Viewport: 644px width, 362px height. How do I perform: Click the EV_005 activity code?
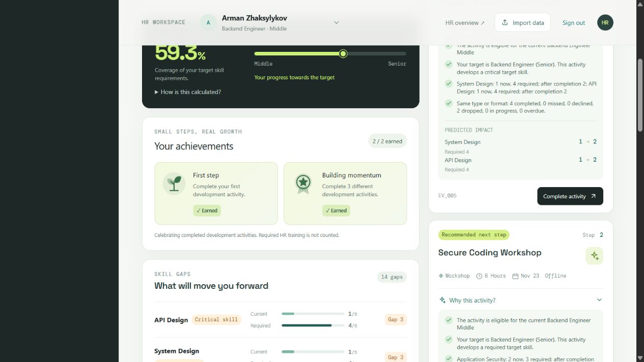447,196
